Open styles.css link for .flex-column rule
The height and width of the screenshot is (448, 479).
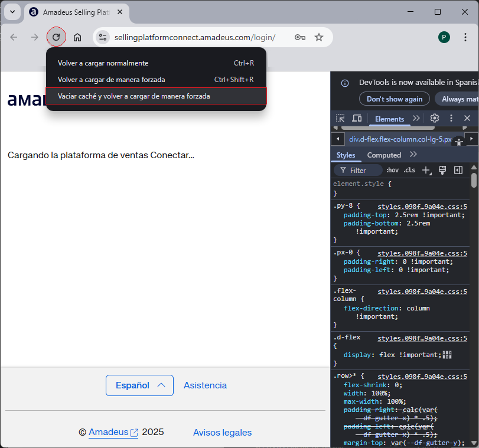422,292
